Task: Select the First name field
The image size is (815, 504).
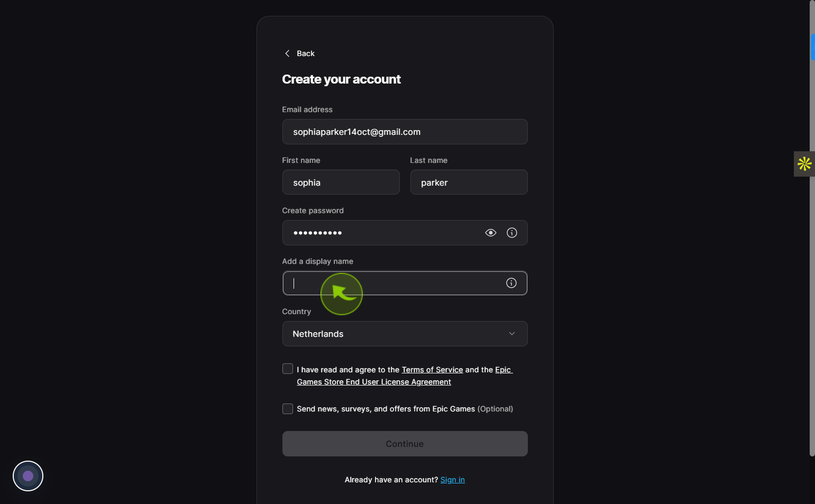Action: [341, 182]
